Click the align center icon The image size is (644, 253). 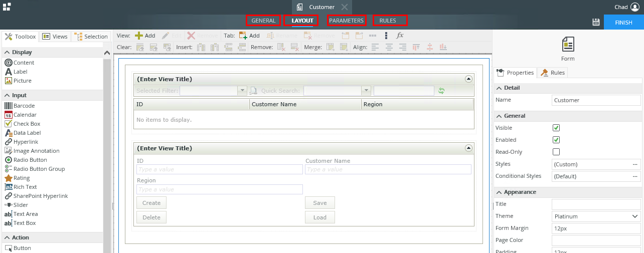pos(389,47)
